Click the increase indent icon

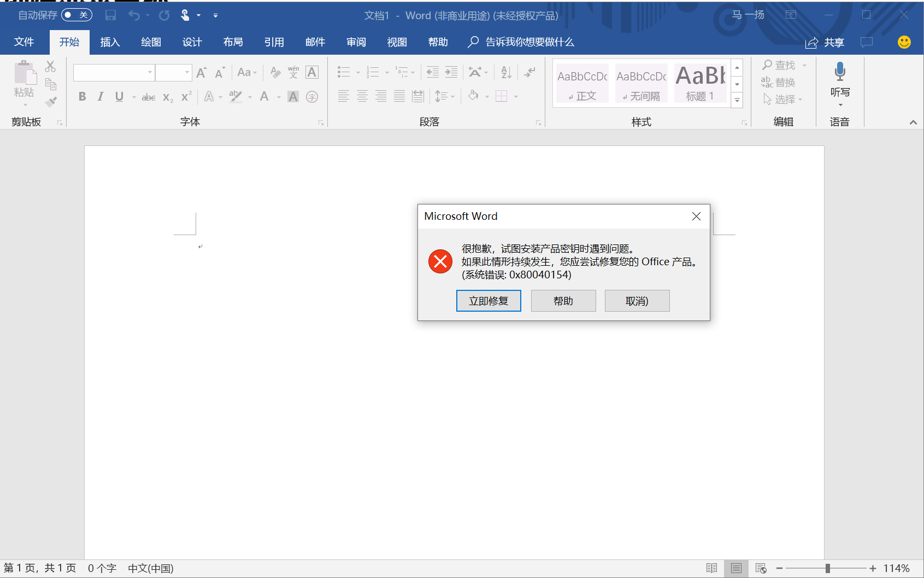(451, 72)
